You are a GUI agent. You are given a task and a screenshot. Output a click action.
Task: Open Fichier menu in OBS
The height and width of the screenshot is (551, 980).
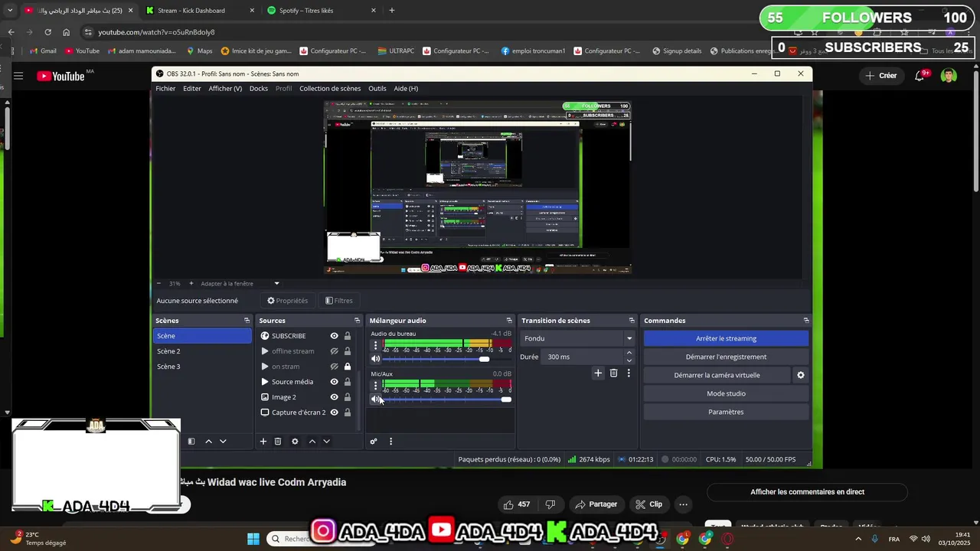click(x=165, y=89)
